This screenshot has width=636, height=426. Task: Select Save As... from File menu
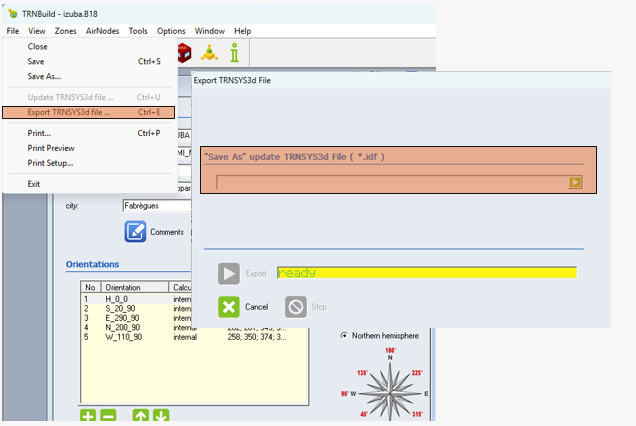[x=44, y=76]
